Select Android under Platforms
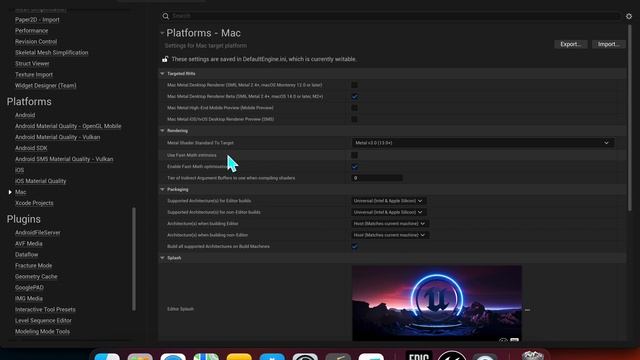 tap(25, 115)
